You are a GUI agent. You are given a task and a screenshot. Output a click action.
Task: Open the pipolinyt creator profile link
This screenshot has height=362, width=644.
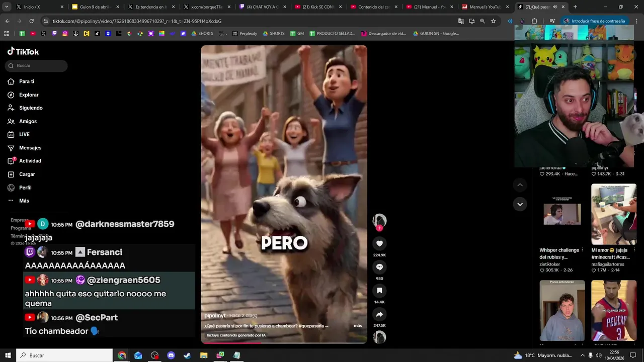click(215, 316)
